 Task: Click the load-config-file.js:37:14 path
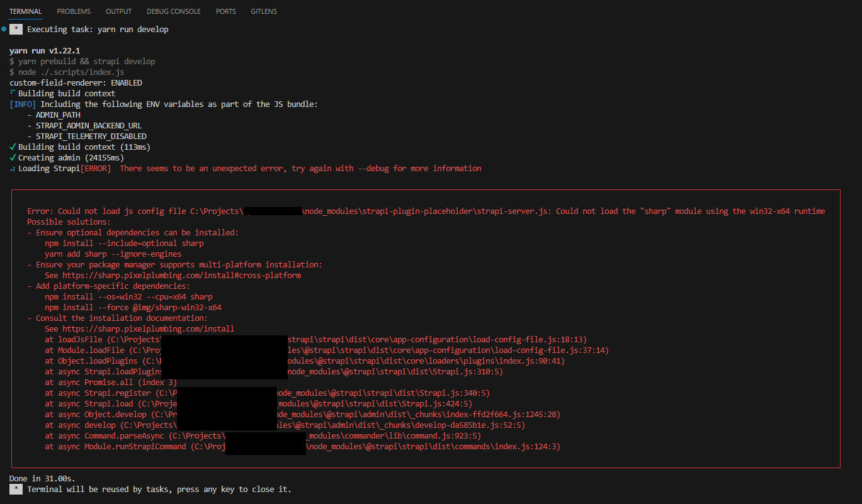[x=448, y=350]
